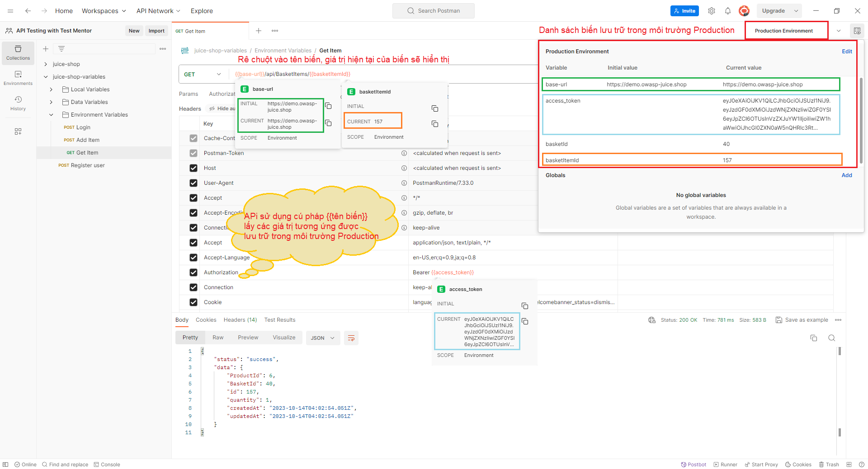Create new collection with plus icon
The width and height of the screenshot is (868, 469).
(46, 49)
